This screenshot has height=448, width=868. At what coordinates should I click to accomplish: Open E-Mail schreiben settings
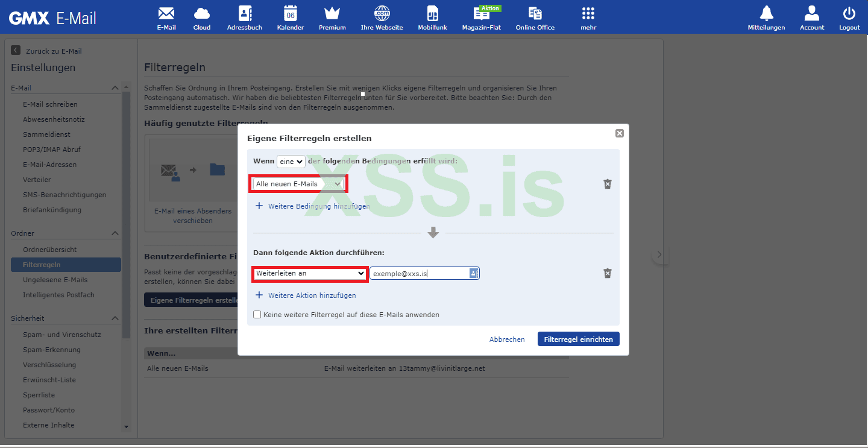click(x=50, y=104)
